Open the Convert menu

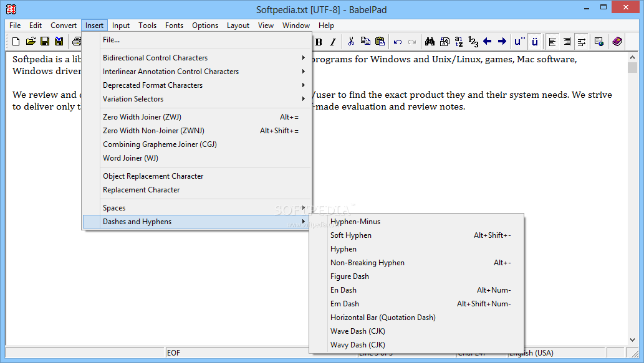tap(63, 26)
